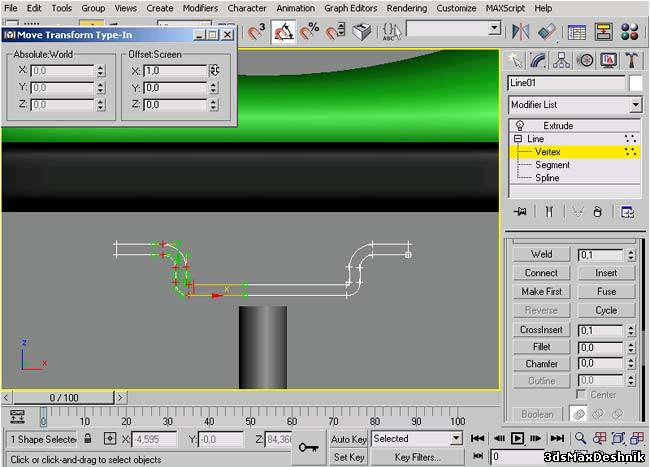Click the Fillet button
650x467 pixels.
pos(541,346)
